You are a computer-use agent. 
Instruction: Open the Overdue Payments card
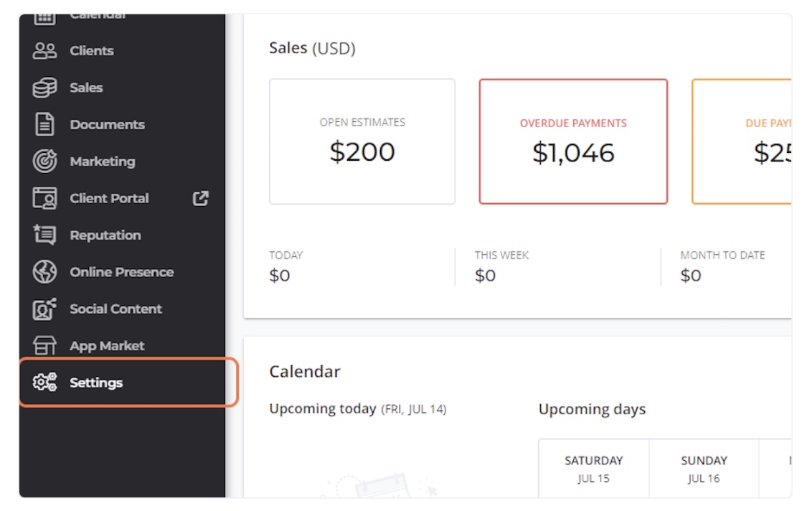pos(573,141)
